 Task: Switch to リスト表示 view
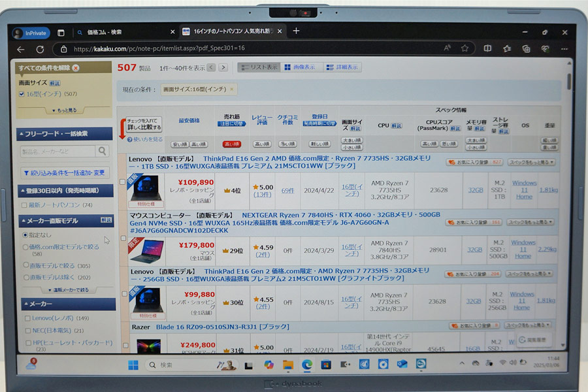pyautogui.click(x=259, y=67)
